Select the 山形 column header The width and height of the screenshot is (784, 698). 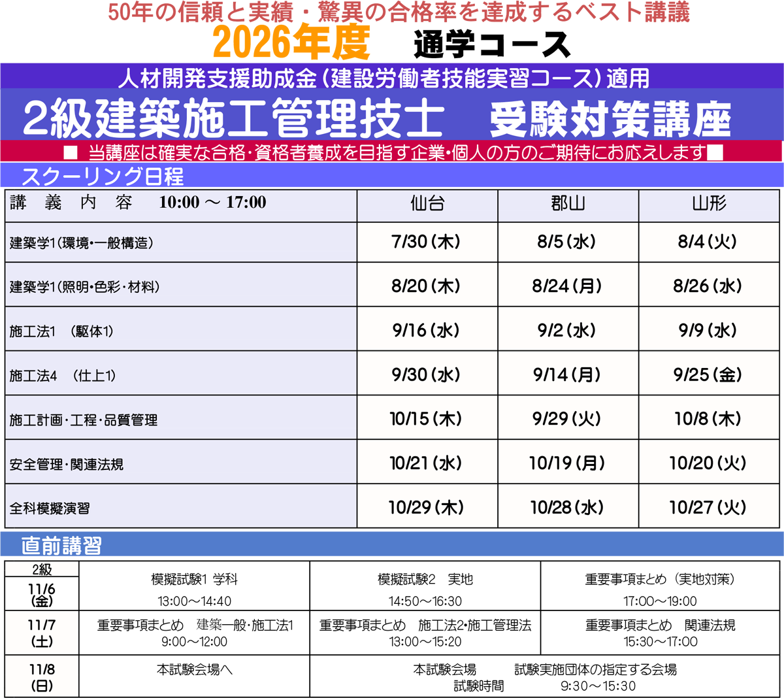pyautogui.click(x=708, y=205)
